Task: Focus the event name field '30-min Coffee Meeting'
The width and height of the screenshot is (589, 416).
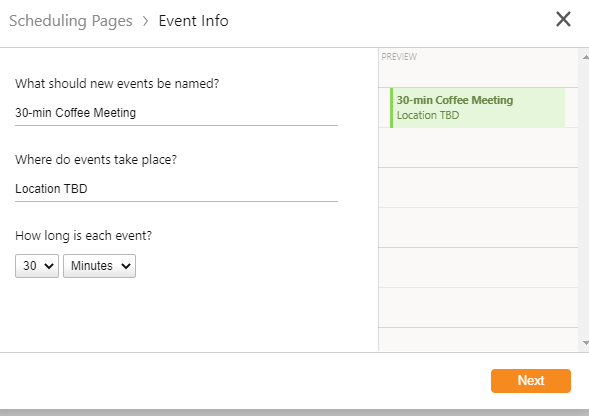Action: [176, 113]
